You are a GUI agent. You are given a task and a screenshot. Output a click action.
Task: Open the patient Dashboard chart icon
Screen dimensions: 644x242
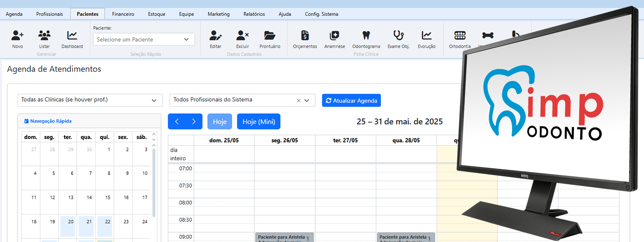point(72,36)
